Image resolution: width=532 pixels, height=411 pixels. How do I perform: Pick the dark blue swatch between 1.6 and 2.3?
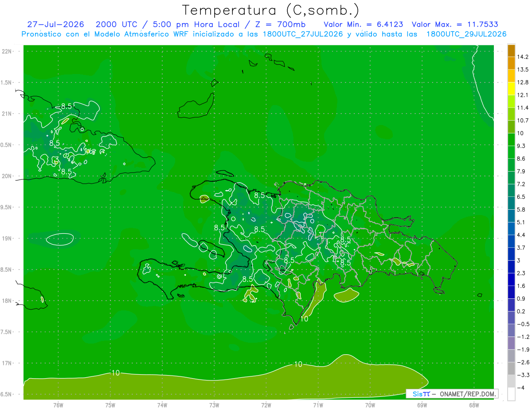[x=511, y=279]
